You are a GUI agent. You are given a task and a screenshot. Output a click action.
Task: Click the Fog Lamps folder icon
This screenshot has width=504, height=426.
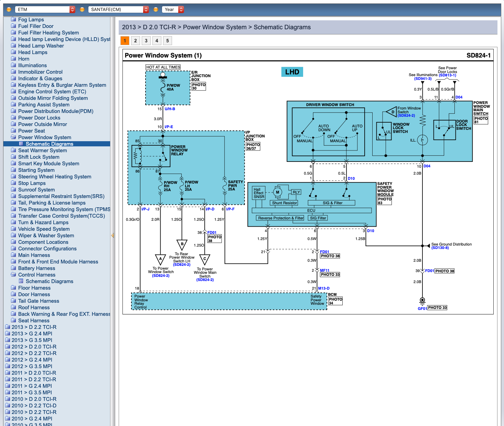[x=13, y=20]
